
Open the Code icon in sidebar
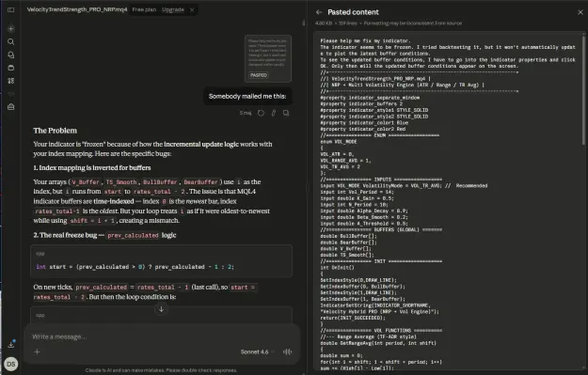click(11, 94)
